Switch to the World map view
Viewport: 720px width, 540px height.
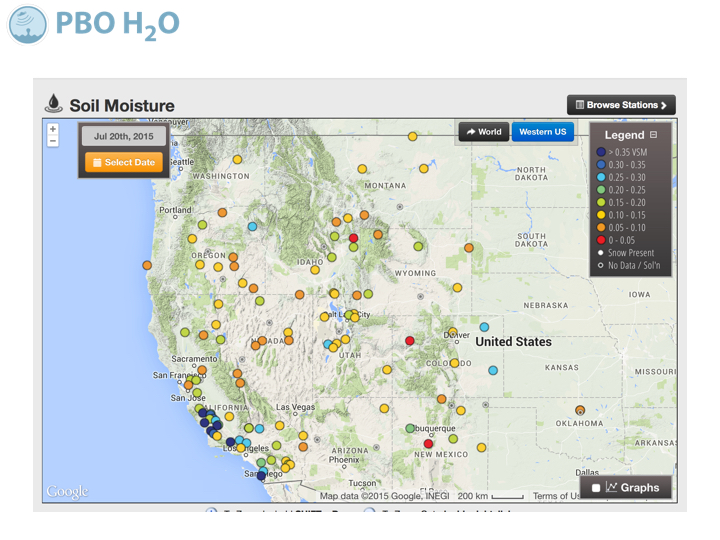(x=484, y=132)
